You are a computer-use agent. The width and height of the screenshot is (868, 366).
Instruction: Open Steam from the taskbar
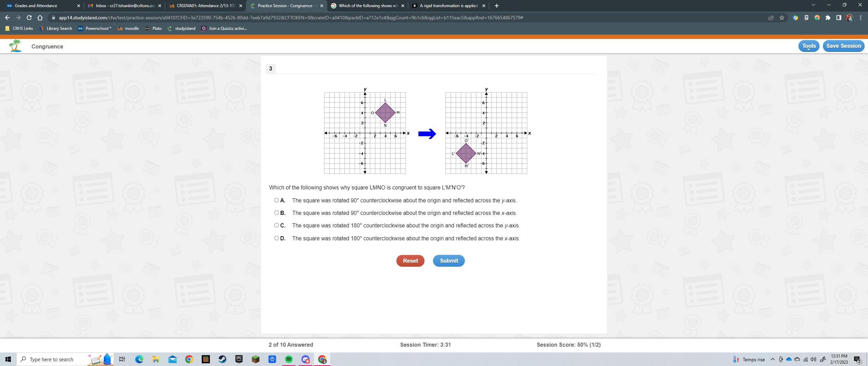pyautogui.click(x=223, y=359)
